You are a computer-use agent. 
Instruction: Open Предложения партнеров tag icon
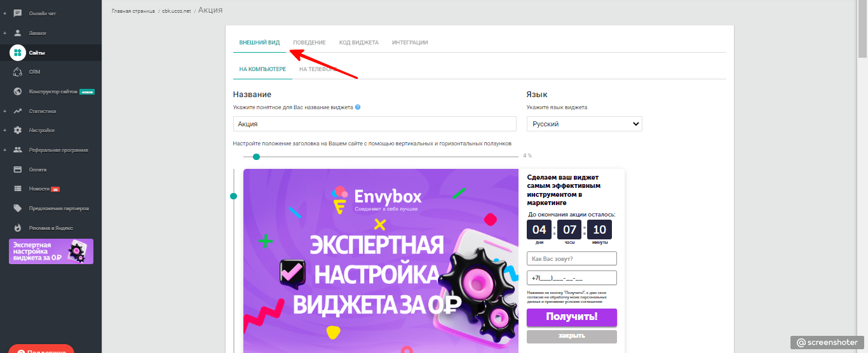18,208
